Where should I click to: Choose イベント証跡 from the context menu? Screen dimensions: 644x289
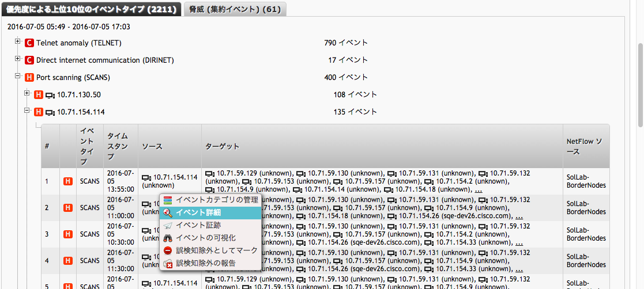198,225
